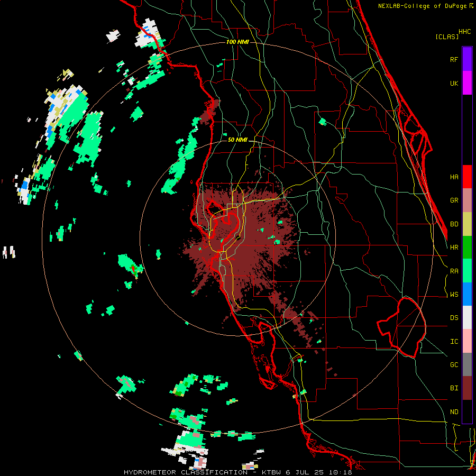Viewport: 476px width, 476px height.
Task: Select the BD big drops legend swatch
Action: point(467,224)
